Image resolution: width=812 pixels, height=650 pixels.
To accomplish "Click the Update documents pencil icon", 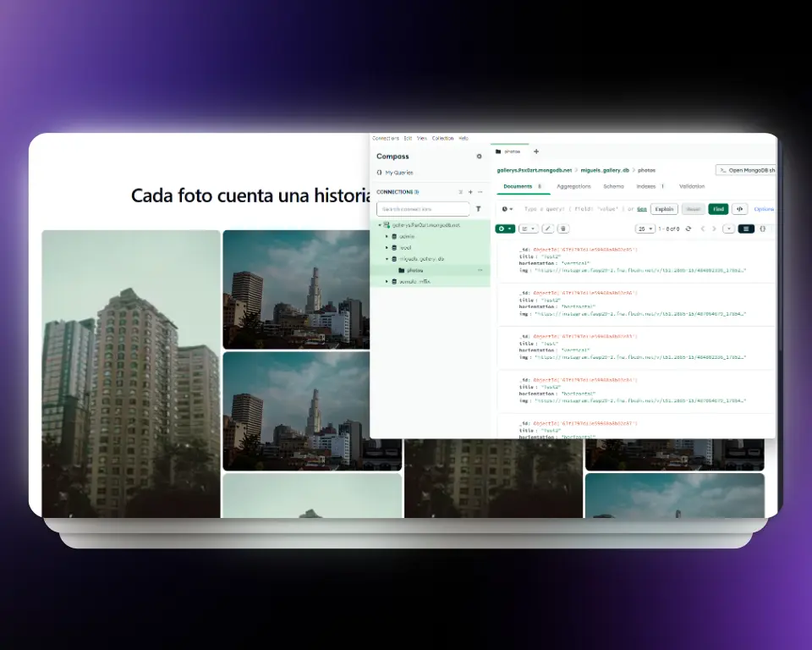I will click(x=548, y=229).
